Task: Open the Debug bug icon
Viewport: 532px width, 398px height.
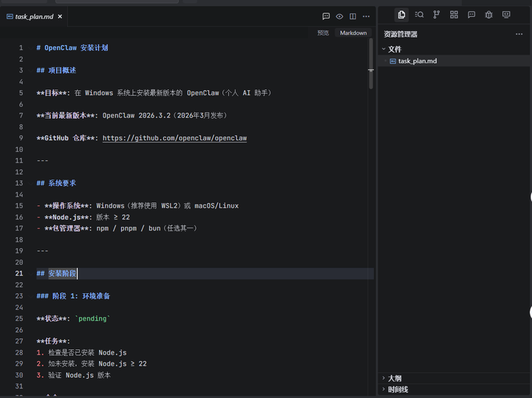Action: (488, 15)
